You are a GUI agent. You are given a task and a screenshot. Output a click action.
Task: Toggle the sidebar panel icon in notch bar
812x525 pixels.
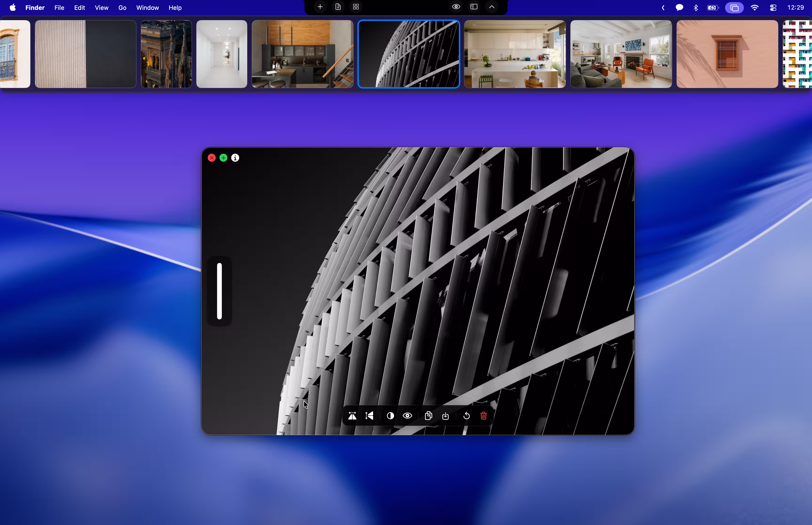point(474,7)
